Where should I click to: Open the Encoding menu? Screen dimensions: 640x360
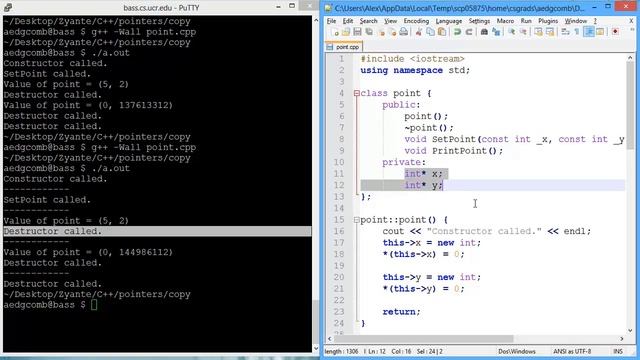click(416, 21)
